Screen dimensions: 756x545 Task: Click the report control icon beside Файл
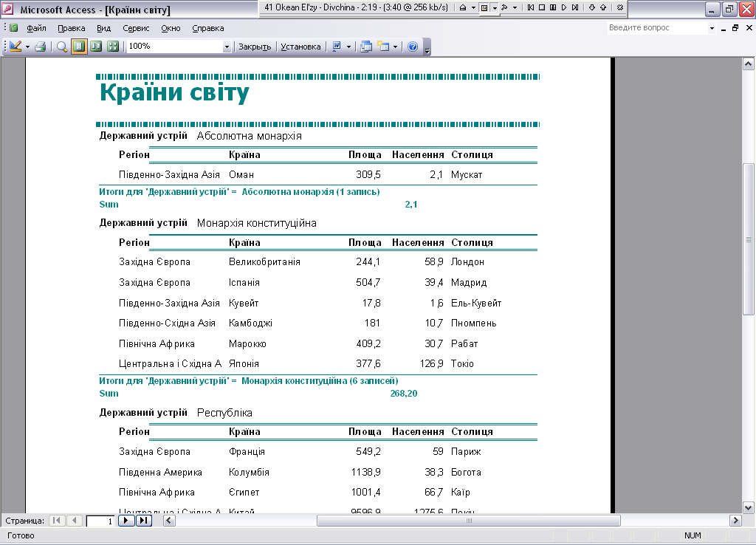[14, 28]
